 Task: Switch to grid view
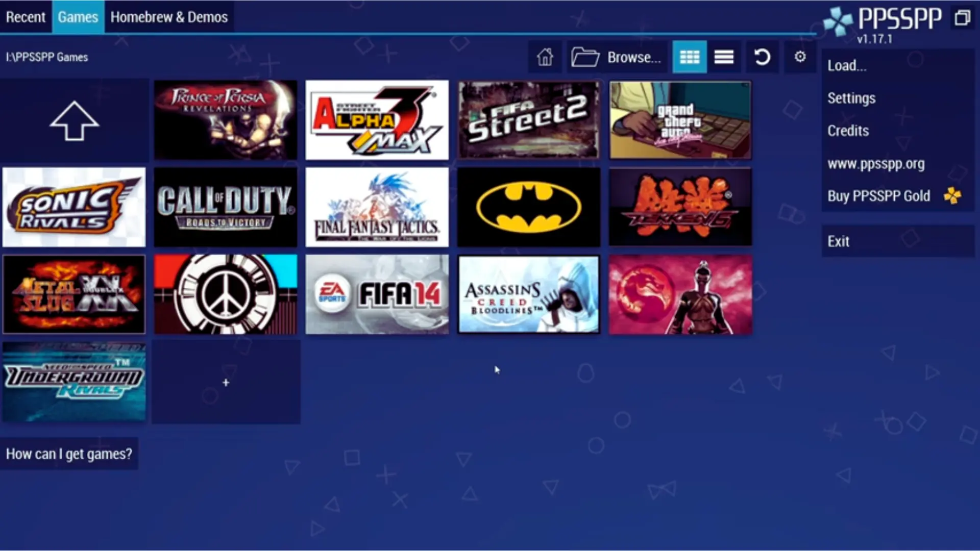pos(690,57)
